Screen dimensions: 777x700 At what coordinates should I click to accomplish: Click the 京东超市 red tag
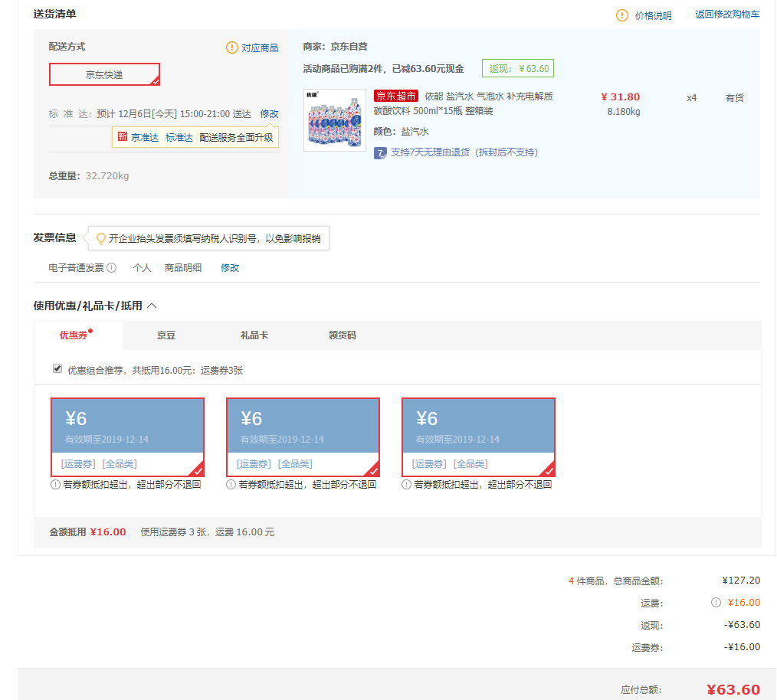pos(396,96)
